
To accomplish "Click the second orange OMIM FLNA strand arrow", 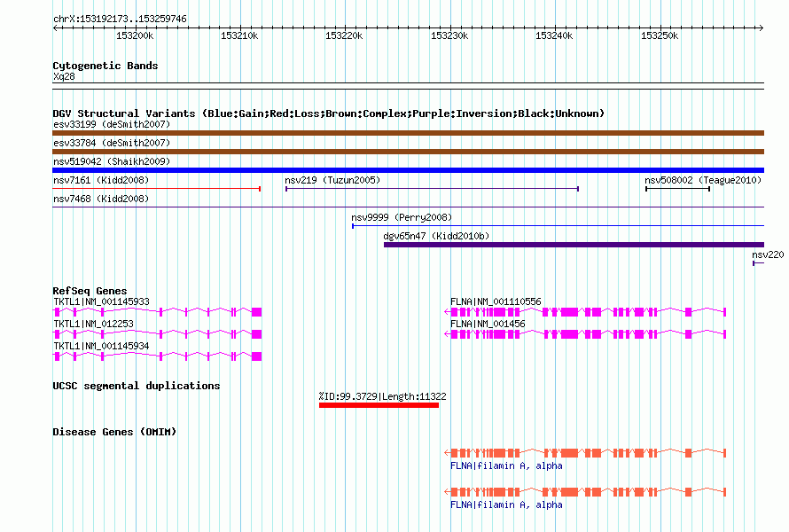I will (x=447, y=492).
